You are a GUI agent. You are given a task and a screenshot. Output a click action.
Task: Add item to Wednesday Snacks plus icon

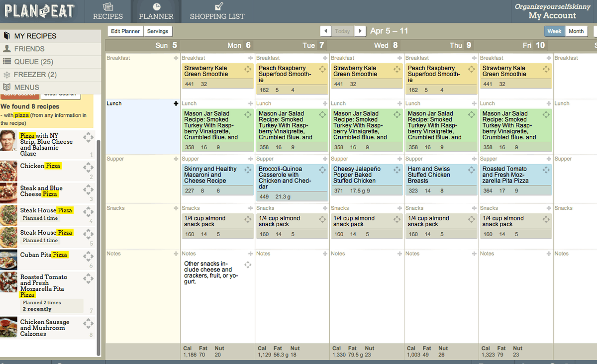pyautogui.click(x=400, y=208)
